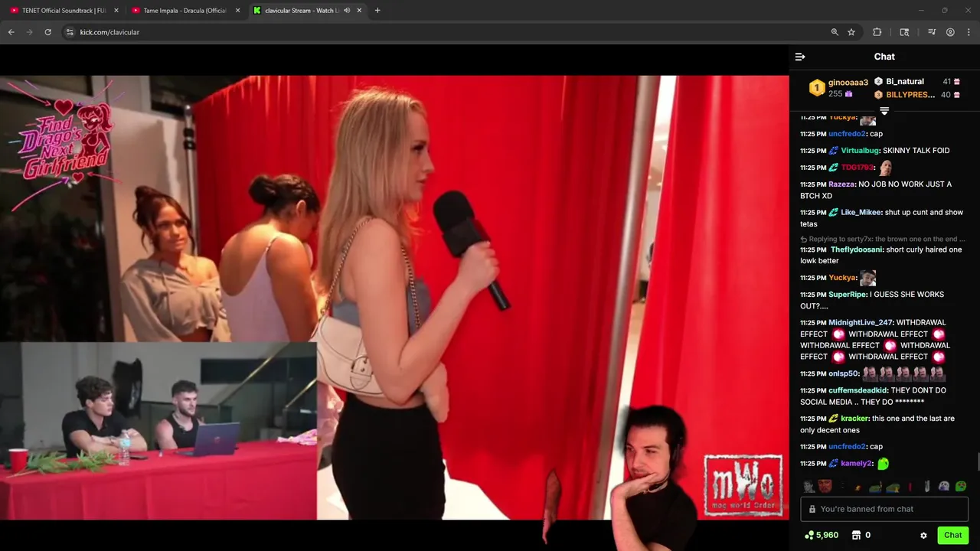Click the Chat panel header title
The height and width of the screenshot is (551, 980).
[x=884, y=57]
